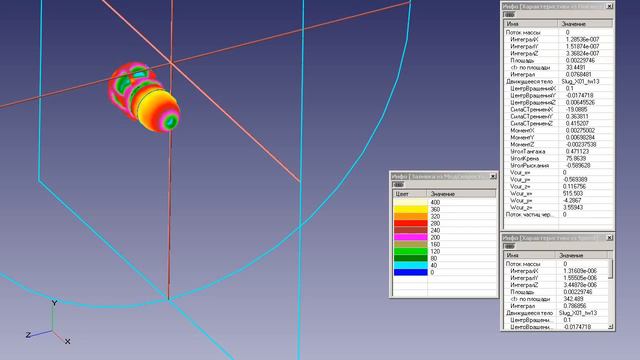Select the value 3.36824e-007 in upper panel
The image size is (640, 360).
click(x=582, y=53)
